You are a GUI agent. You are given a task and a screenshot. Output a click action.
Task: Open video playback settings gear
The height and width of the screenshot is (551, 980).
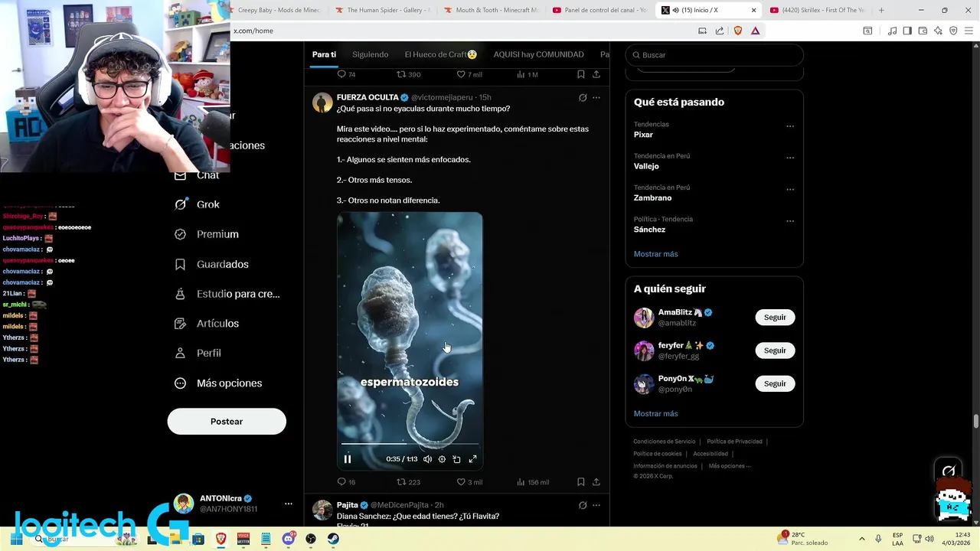coord(442,459)
